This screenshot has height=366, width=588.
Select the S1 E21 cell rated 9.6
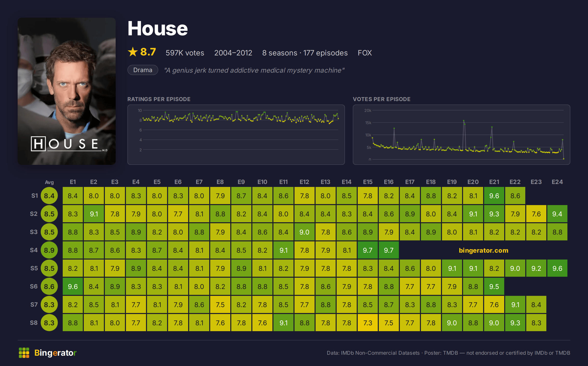tap(494, 196)
